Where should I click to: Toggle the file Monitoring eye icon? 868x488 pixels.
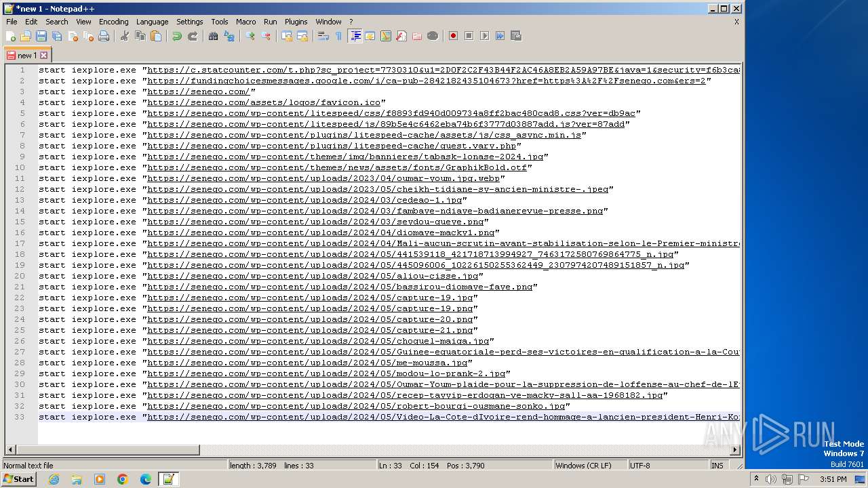point(433,36)
